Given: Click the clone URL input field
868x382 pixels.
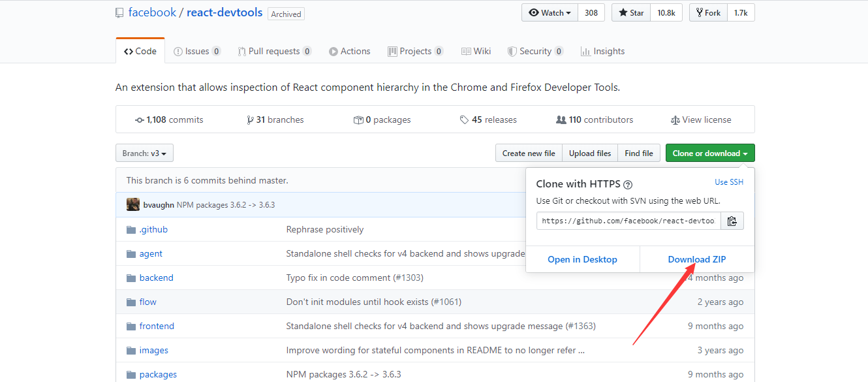Looking at the screenshot, I should [x=629, y=221].
